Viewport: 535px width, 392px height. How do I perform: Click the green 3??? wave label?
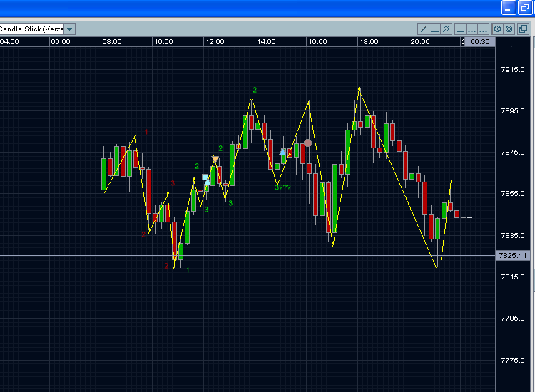282,187
